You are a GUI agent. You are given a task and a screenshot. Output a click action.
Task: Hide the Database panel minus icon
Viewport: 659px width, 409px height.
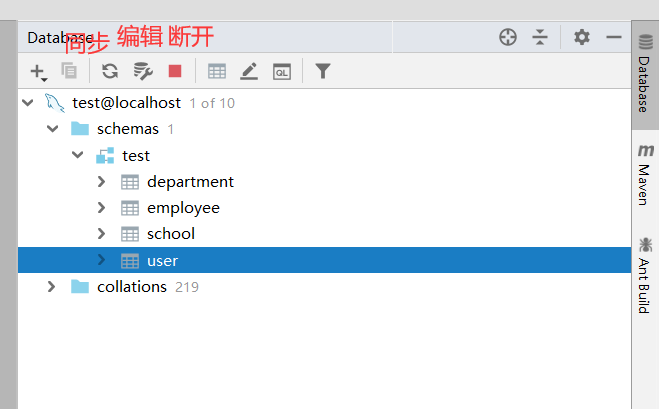click(x=614, y=37)
